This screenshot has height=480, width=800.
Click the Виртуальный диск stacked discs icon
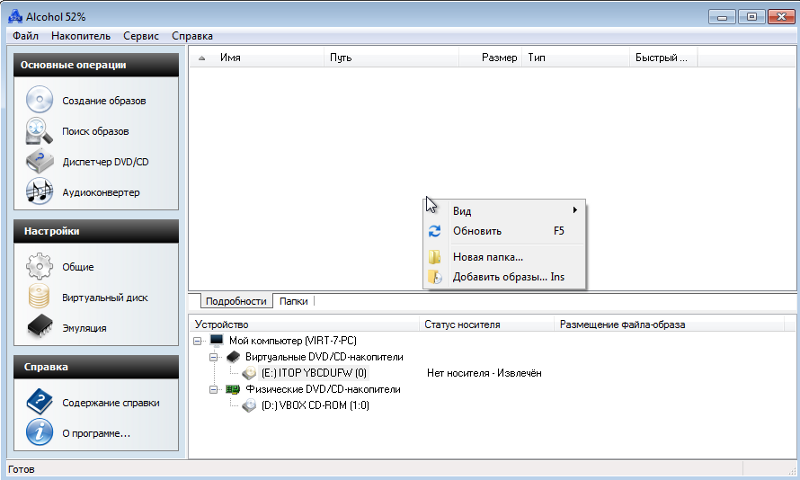pyautogui.click(x=39, y=297)
